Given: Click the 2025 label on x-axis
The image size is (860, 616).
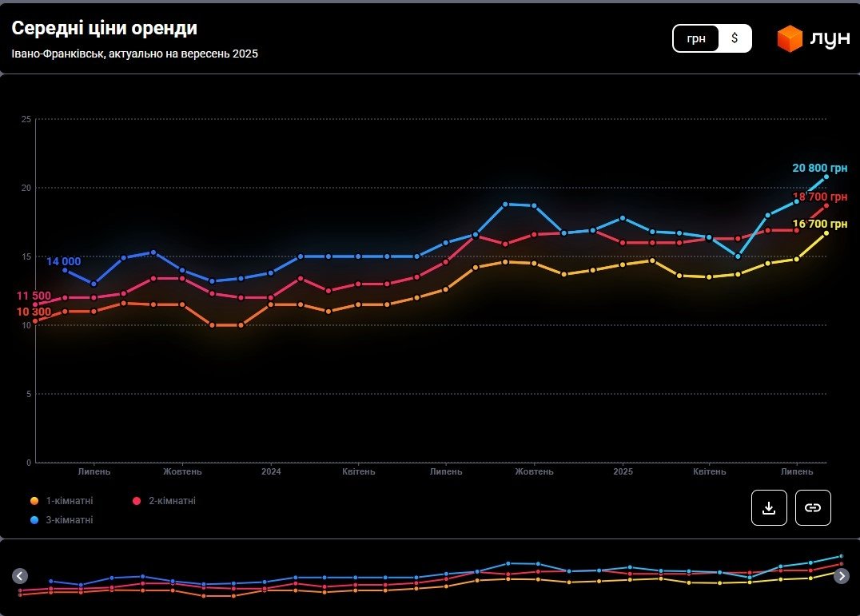Looking at the screenshot, I should (623, 471).
